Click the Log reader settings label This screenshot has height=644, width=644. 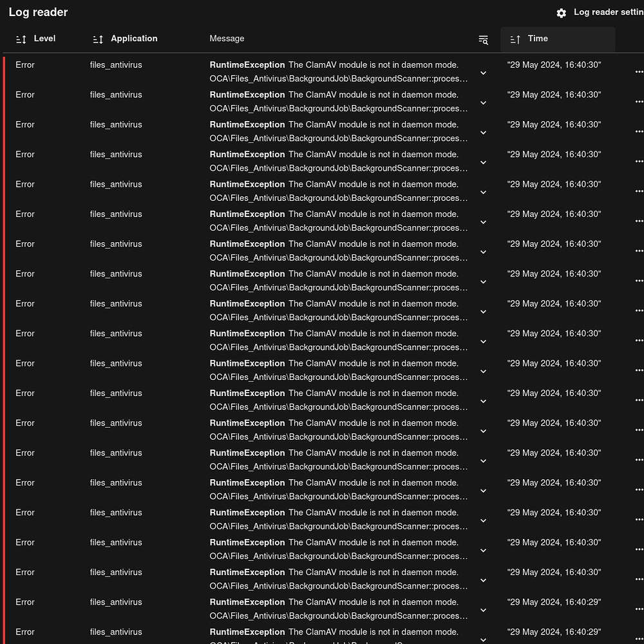(x=609, y=12)
